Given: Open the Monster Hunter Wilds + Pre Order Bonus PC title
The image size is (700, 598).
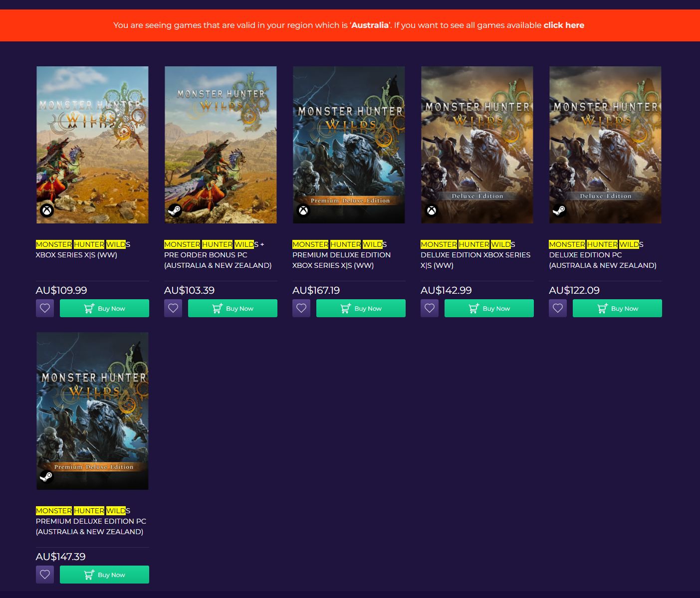Looking at the screenshot, I should pyautogui.click(x=218, y=255).
